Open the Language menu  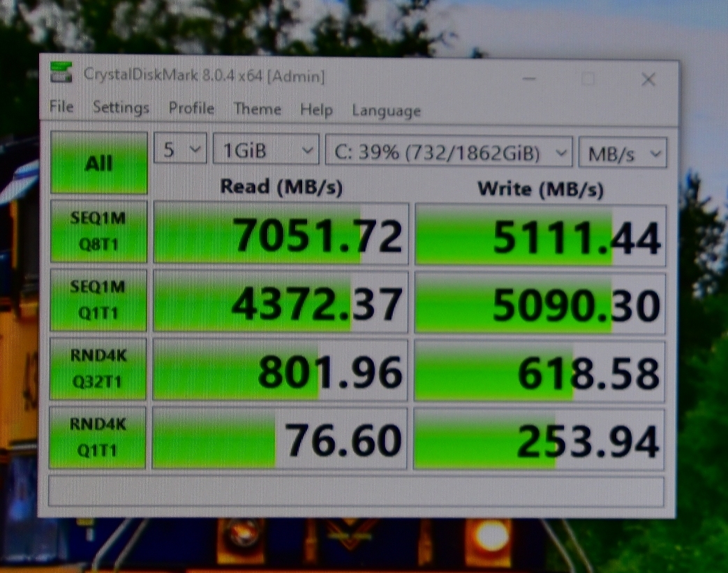pyautogui.click(x=386, y=111)
